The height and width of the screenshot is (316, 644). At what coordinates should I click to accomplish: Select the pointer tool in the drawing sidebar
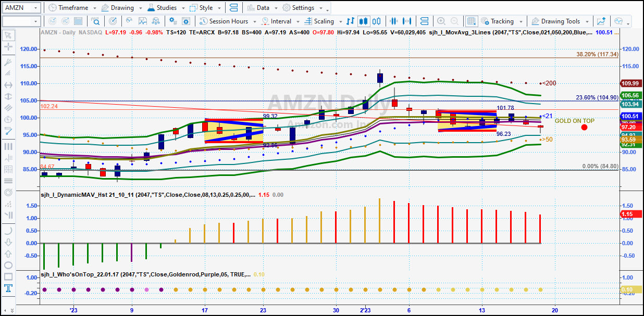pos(8,36)
